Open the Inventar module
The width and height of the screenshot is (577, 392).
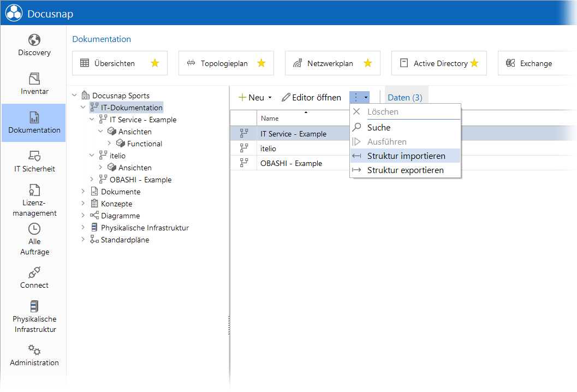click(34, 84)
